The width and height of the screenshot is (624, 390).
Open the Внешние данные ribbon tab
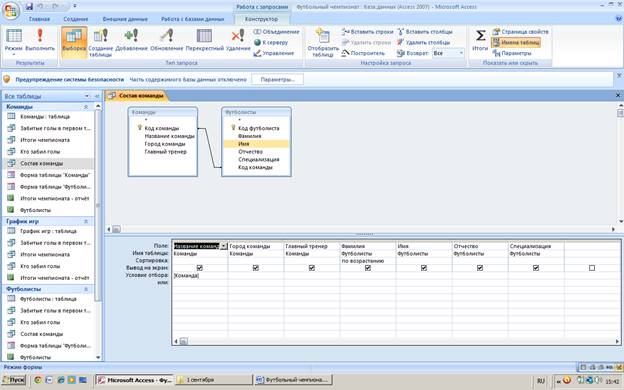(x=125, y=19)
